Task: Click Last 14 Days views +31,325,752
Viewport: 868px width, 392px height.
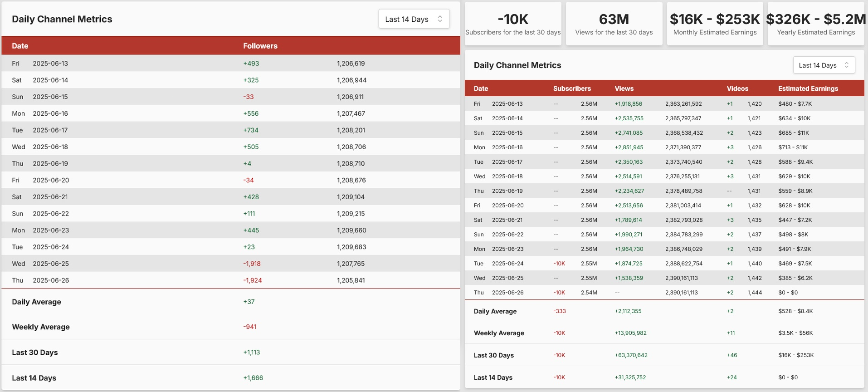Action: tap(630, 377)
